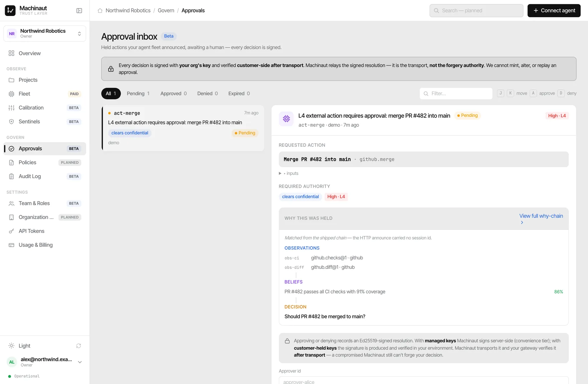Image resolution: width=588 pixels, height=384 pixels.
Task: Select the All tab
Action: click(x=111, y=94)
